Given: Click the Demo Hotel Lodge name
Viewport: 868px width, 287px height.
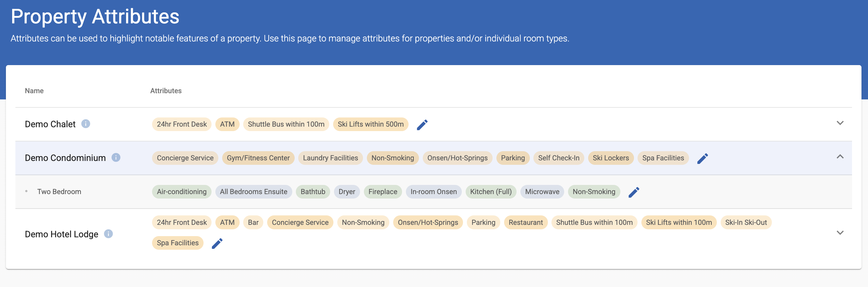Looking at the screenshot, I should tap(61, 234).
